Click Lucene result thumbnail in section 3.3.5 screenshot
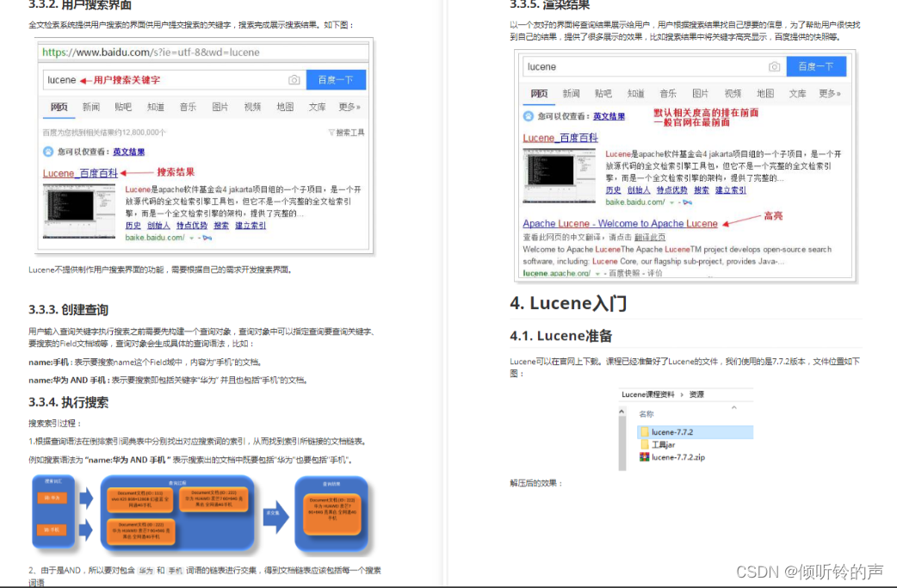Image resolution: width=897 pixels, height=588 pixels. (x=559, y=176)
